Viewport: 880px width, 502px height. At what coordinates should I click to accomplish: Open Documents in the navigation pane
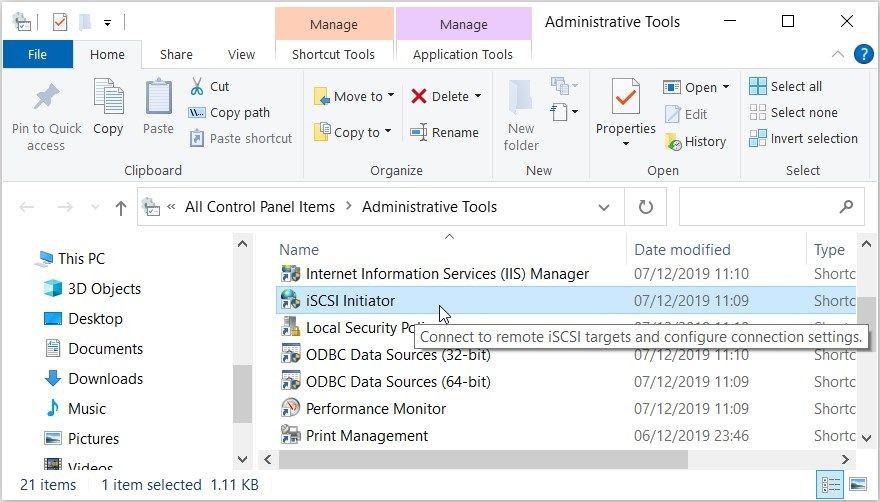(x=94, y=349)
